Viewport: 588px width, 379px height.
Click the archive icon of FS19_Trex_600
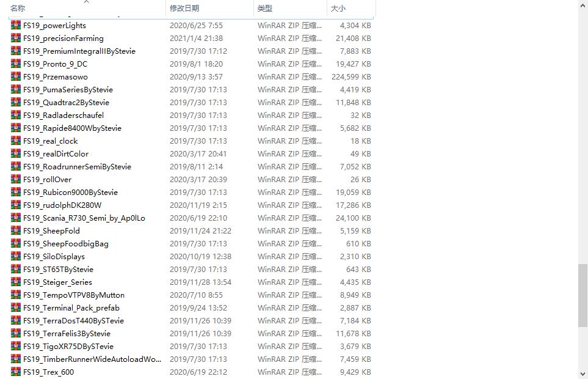pyautogui.click(x=16, y=372)
